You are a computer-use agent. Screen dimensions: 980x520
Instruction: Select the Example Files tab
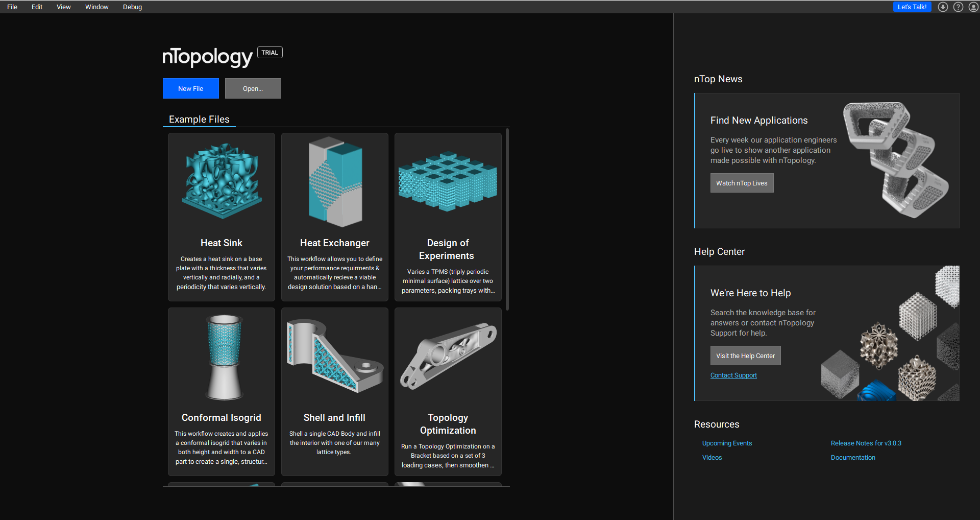(199, 119)
